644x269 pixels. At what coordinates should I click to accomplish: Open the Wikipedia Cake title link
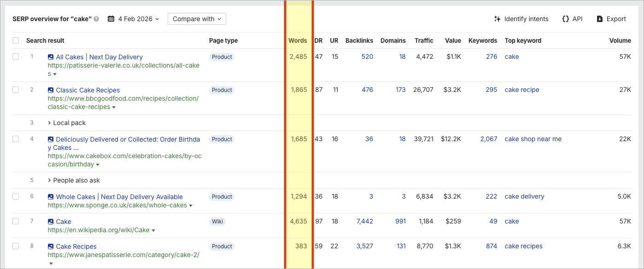point(64,222)
